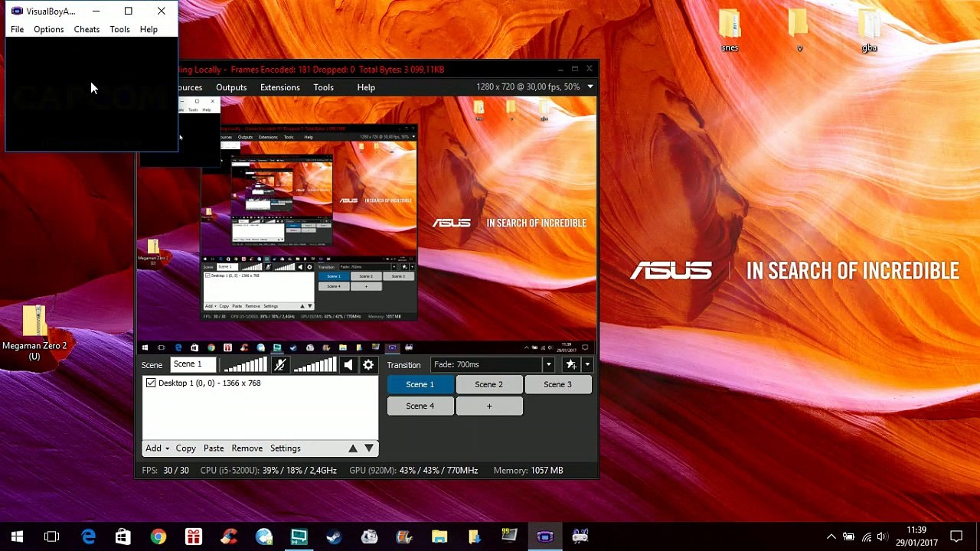Mute the microphone in XSplit
Screen dimensions: 980x551
pyautogui.click(x=280, y=365)
